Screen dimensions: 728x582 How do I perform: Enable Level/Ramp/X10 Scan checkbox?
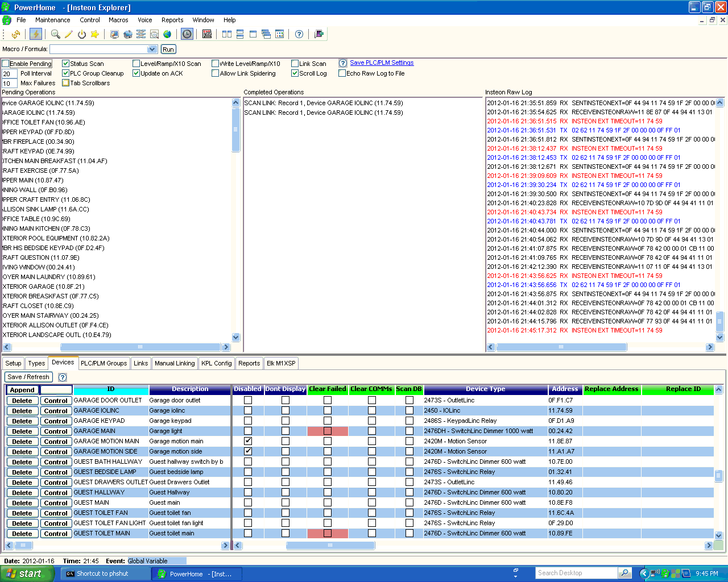click(136, 64)
